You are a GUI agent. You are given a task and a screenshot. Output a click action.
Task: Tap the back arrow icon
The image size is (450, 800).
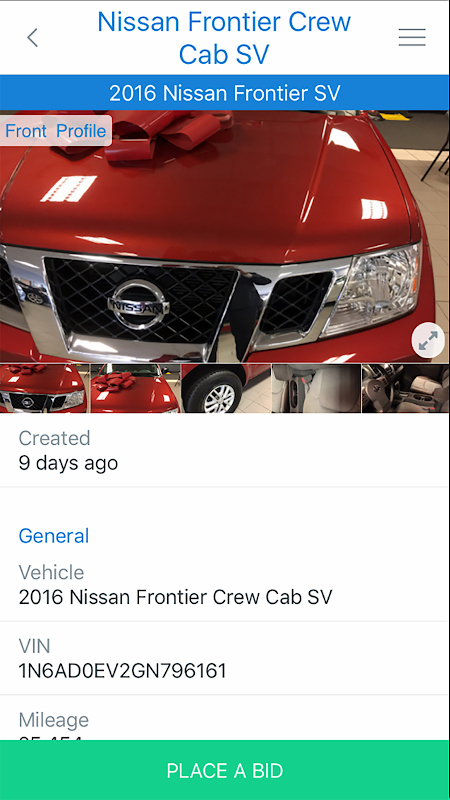click(33, 38)
